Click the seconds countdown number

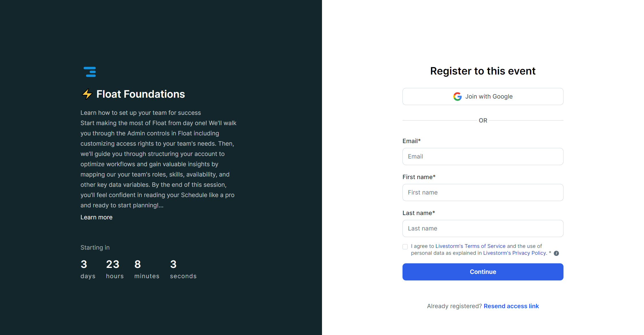[x=173, y=264]
